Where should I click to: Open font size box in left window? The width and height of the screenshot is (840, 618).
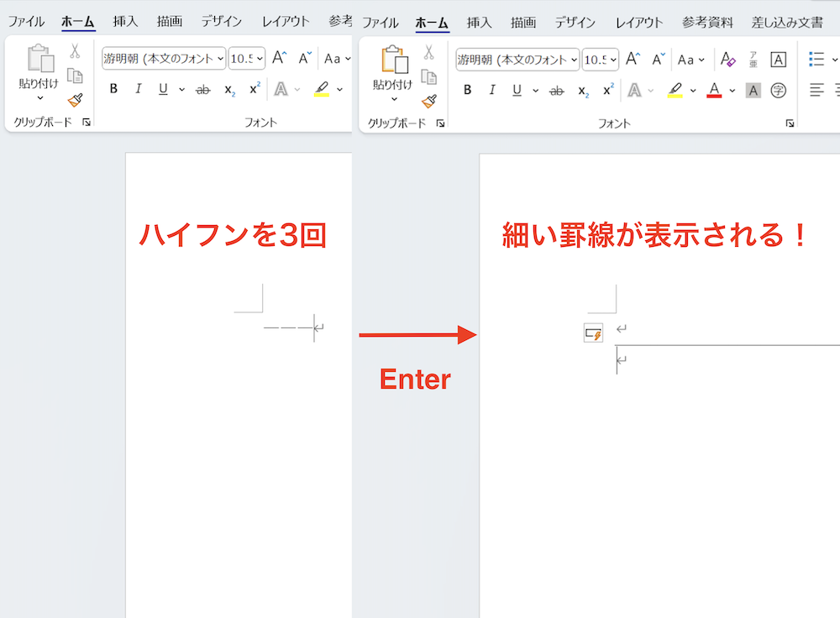(x=247, y=59)
